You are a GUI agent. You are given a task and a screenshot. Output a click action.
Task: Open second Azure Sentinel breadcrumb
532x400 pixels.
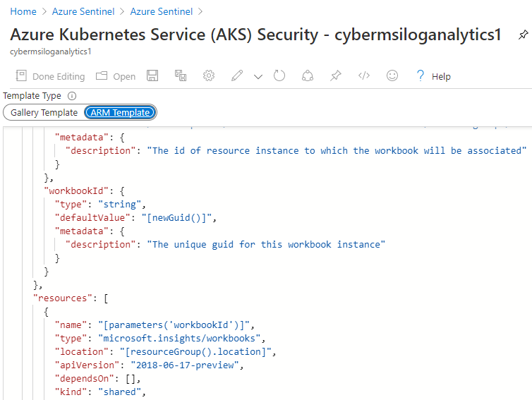click(x=162, y=11)
